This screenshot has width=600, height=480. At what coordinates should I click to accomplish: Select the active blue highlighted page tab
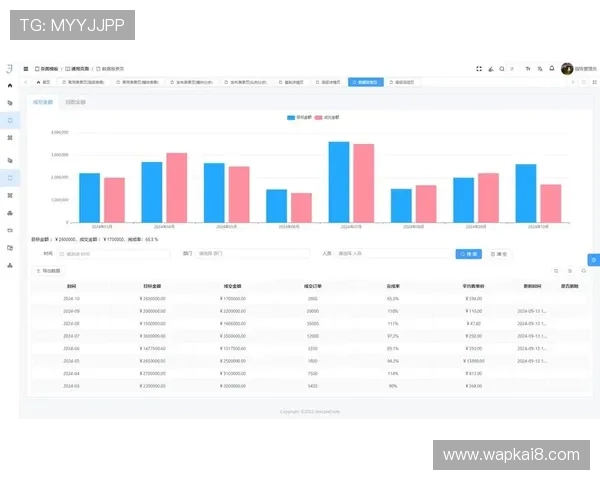pyautogui.click(x=364, y=82)
